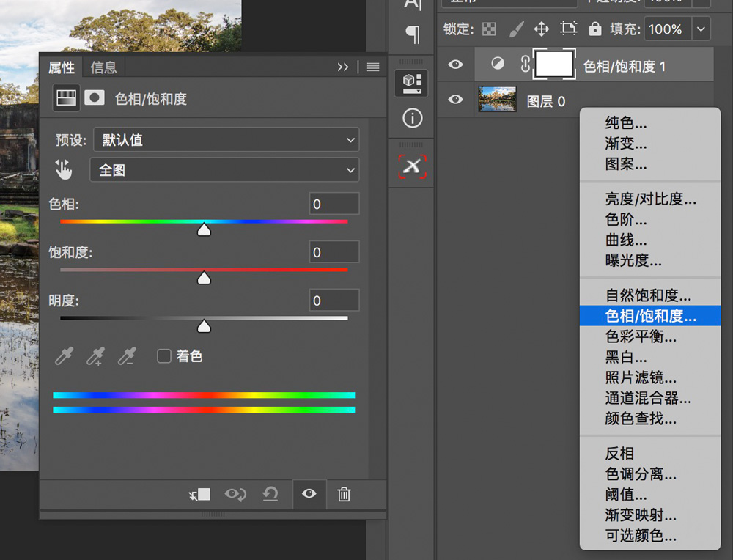
Task: Open the 3D panel icon in dock
Action: (x=411, y=84)
